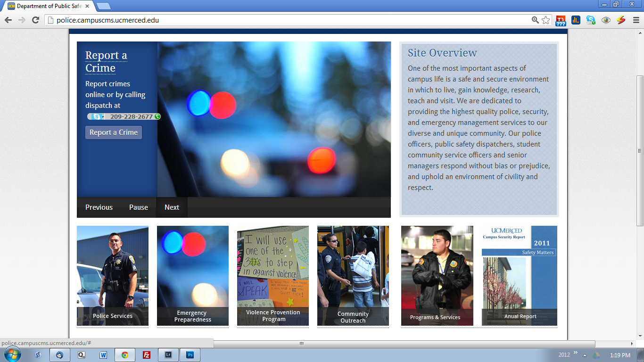The image size is (644, 362).
Task: Open the Violence Prevention Program thumbnail
Action: (273, 276)
